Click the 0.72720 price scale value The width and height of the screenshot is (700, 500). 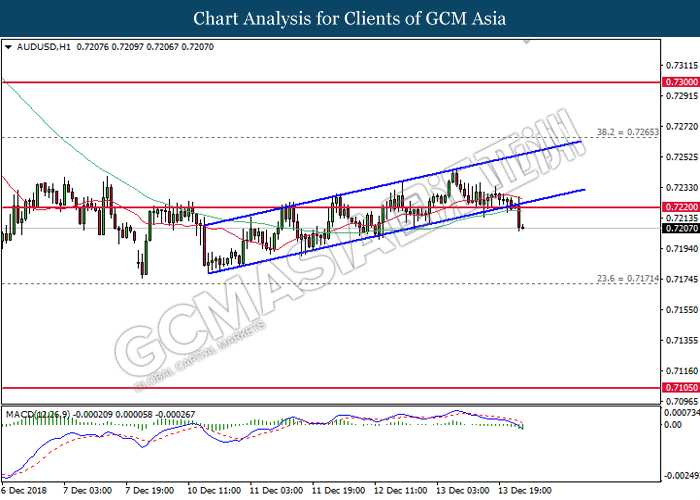point(682,127)
